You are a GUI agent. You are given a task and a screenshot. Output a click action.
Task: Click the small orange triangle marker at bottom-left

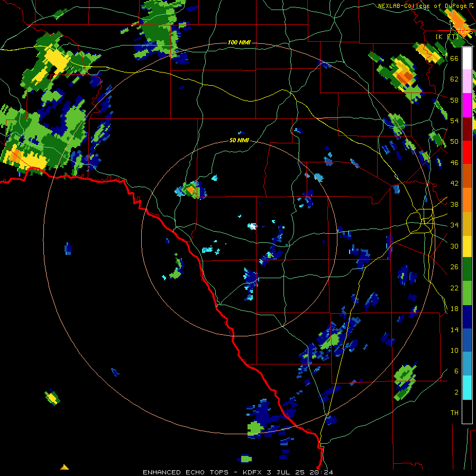[65, 467]
